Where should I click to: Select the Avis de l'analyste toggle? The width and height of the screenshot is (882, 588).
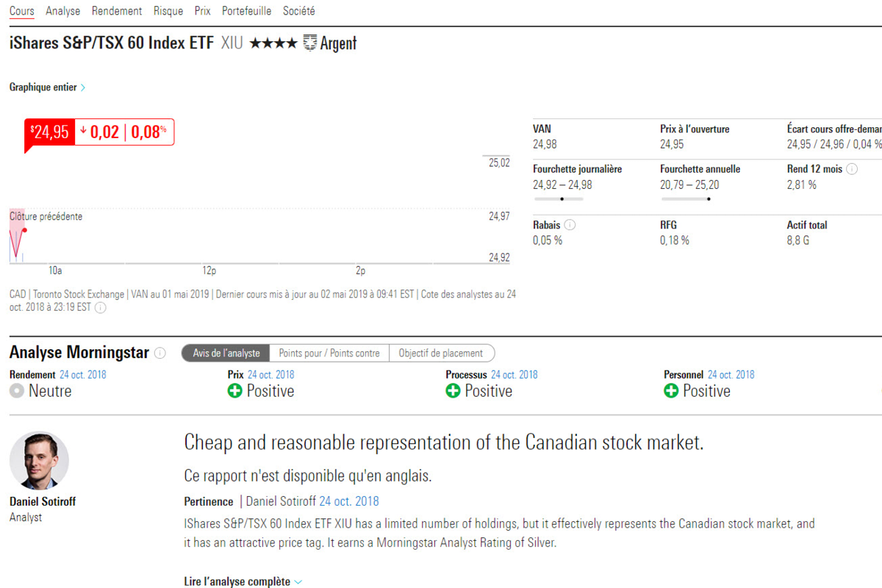click(226, 354)
